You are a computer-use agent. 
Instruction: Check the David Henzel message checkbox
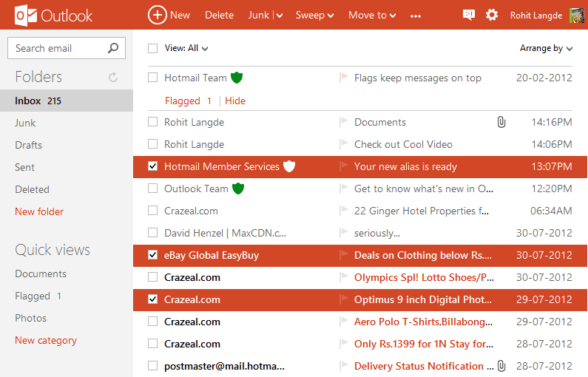click(x=152, y=233)
